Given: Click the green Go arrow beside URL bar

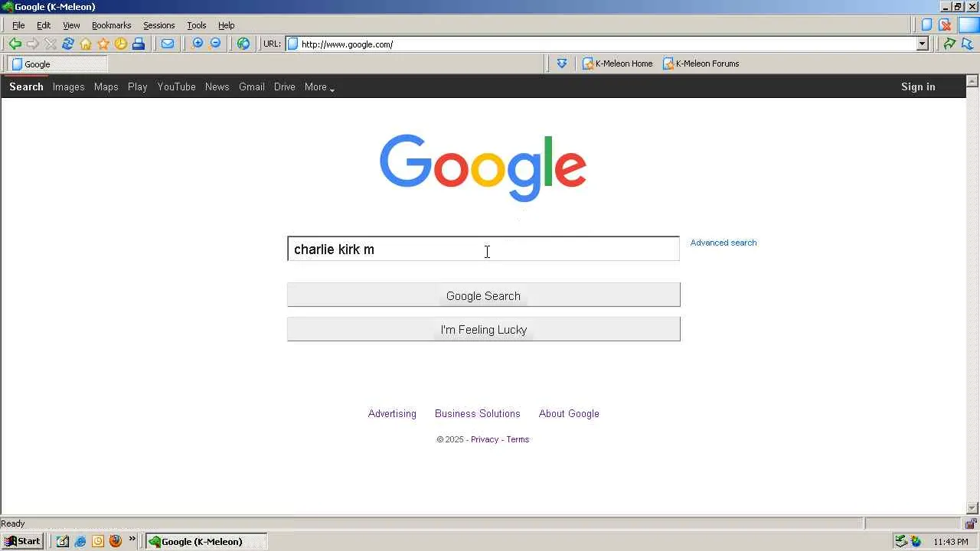Looking at the screenshot, I should pyautogui.click(x=949, y=44).
